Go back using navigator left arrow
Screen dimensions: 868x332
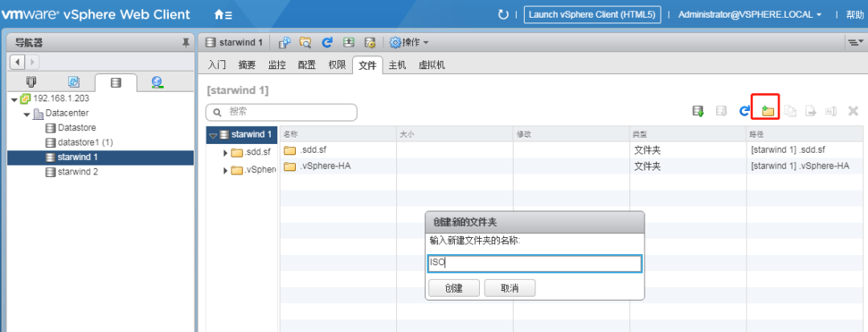tap(18, 62)
